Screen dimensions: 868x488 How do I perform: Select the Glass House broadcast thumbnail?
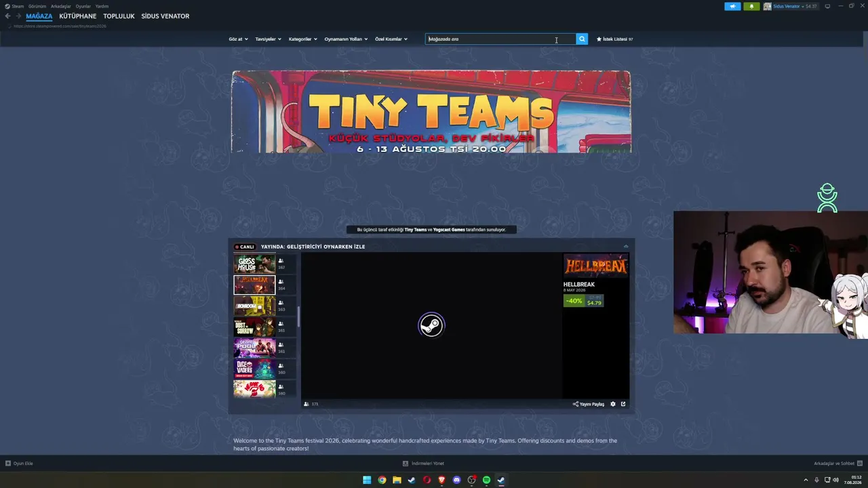tap(254, 264)
